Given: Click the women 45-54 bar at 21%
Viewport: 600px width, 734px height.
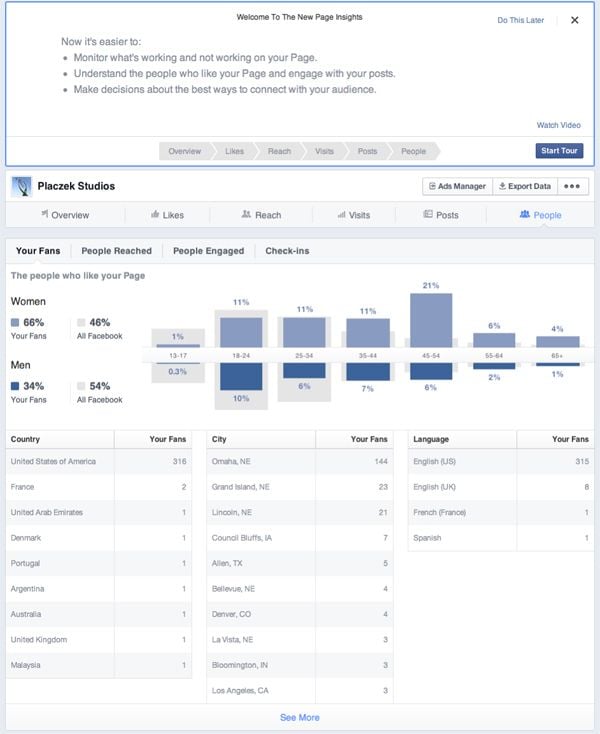Looking at the screenshot, I should 431,319.
